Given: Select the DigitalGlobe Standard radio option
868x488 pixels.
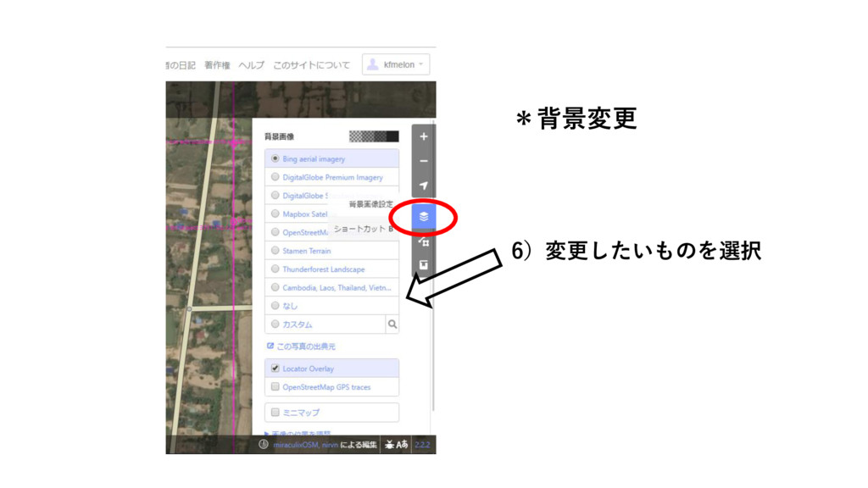Looking at the screenshot, I should [x=275, y=196].
